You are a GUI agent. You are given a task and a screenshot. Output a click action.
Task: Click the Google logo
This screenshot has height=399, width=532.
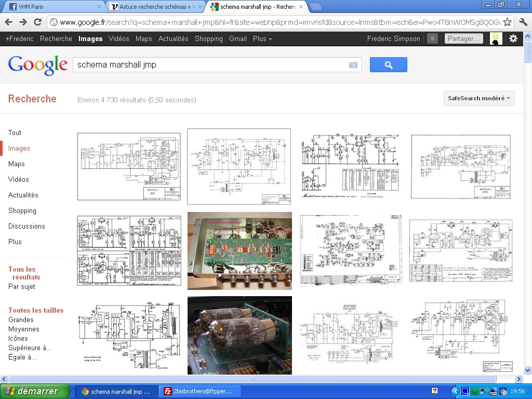(37, 65)
